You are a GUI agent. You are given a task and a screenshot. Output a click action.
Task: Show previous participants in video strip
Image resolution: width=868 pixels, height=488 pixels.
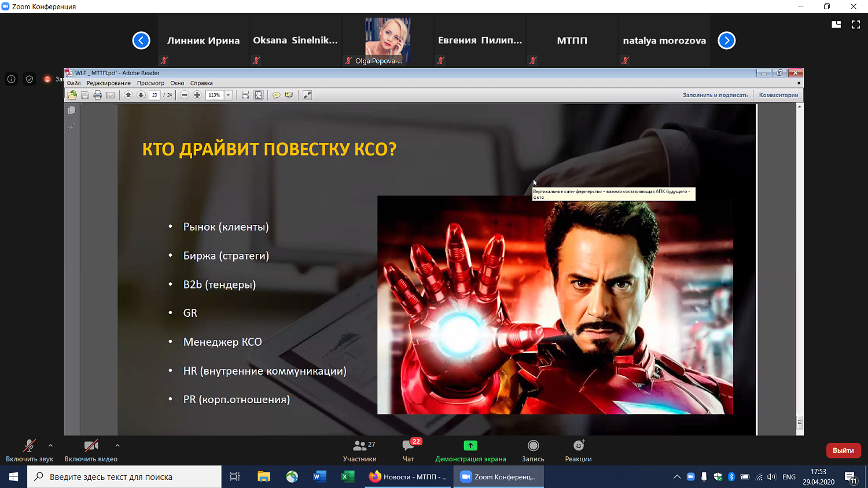point(141,40)
